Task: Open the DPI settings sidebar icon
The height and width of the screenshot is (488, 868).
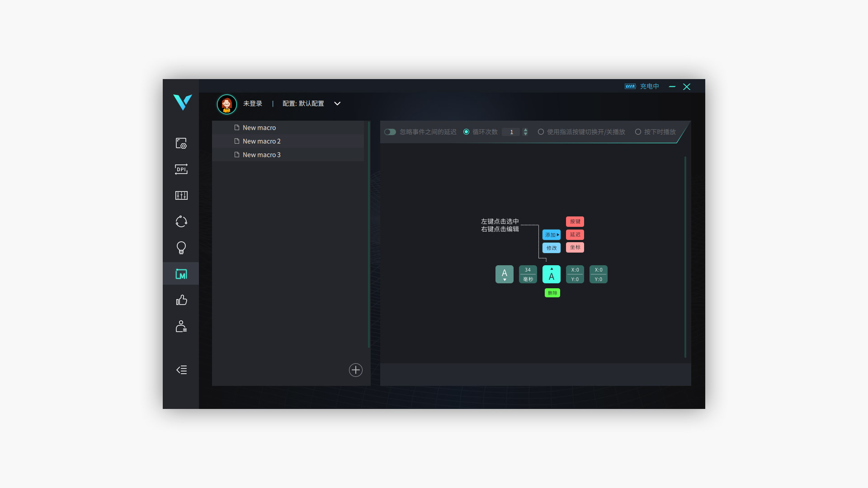Action: 181,169
